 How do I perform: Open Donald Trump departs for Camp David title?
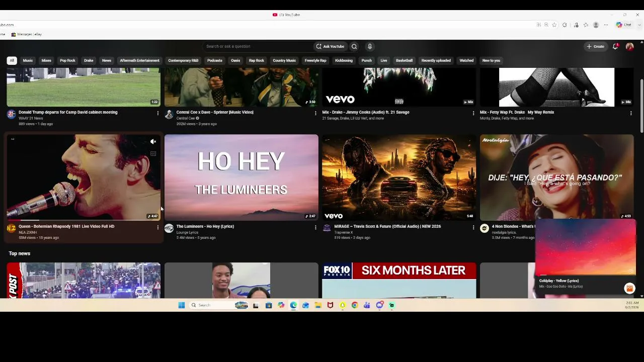click(68, 112)
